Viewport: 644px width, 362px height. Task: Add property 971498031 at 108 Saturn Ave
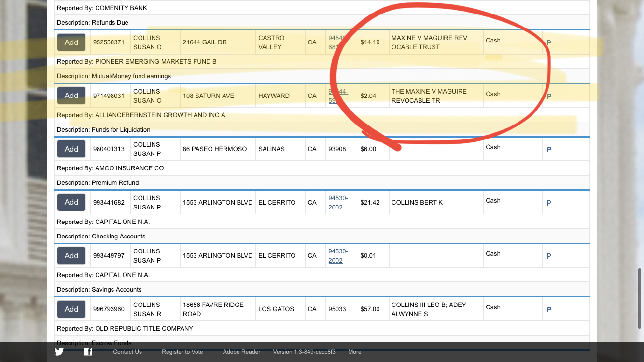point(71,96)
